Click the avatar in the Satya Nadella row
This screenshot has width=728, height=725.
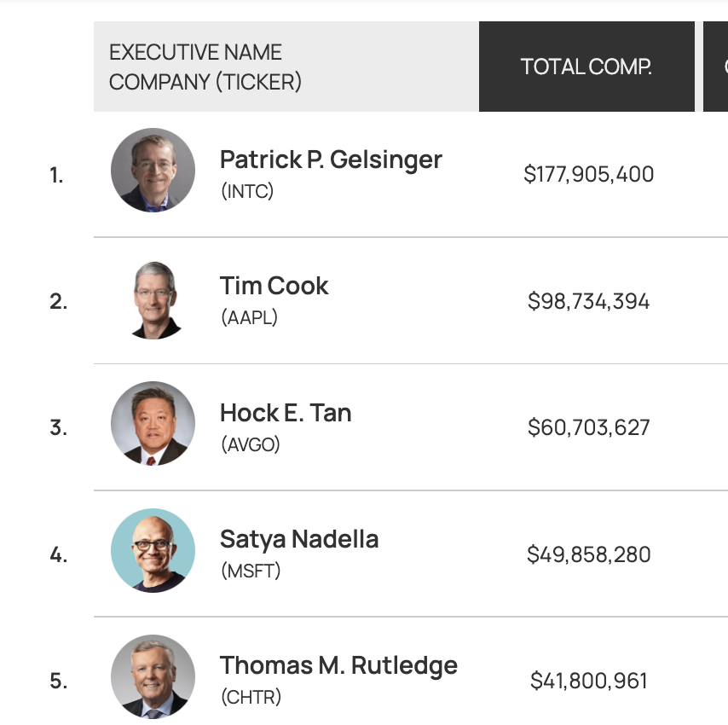[x=153, y=551]
